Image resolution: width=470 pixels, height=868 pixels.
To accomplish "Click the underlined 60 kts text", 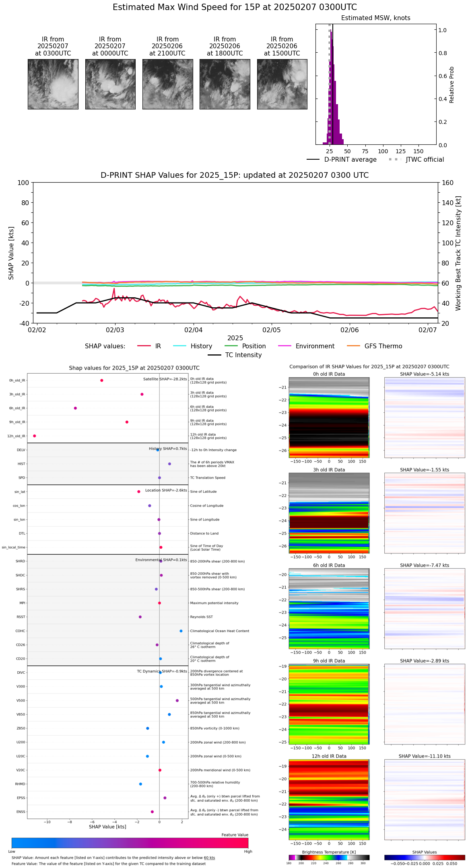I will (209, 858).
